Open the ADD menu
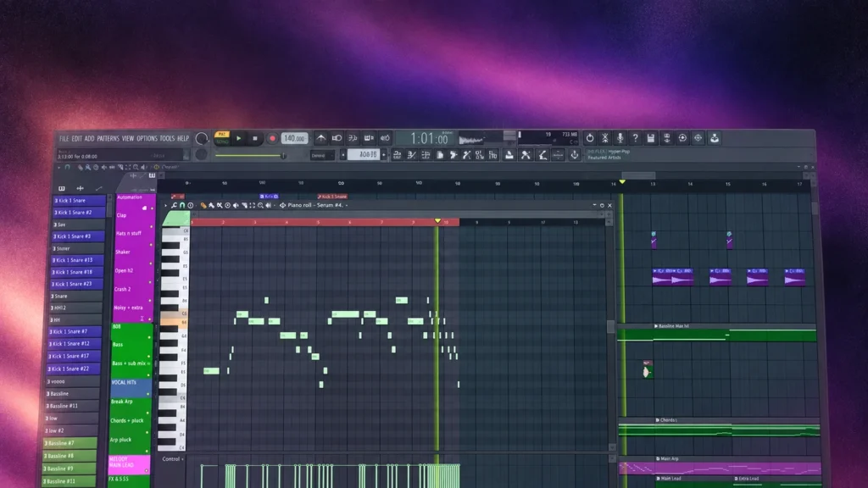The width and height of the screenshot is (868, 488). point(89,138)
